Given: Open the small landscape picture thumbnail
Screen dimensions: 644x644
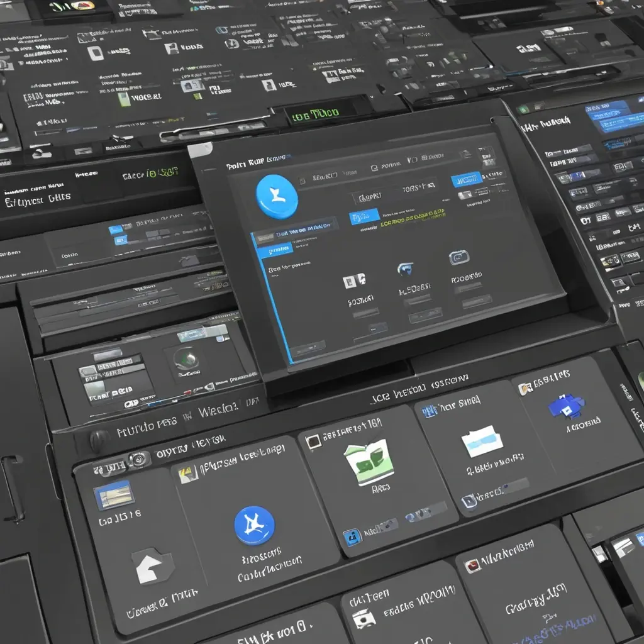Looking at the screenshot, I should pos(114,495).
